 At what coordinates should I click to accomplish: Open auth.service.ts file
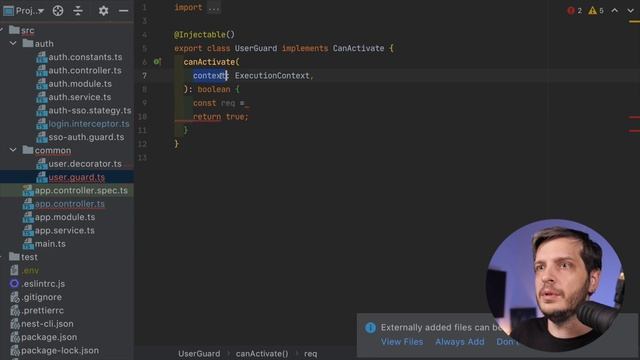pos(80,97)
